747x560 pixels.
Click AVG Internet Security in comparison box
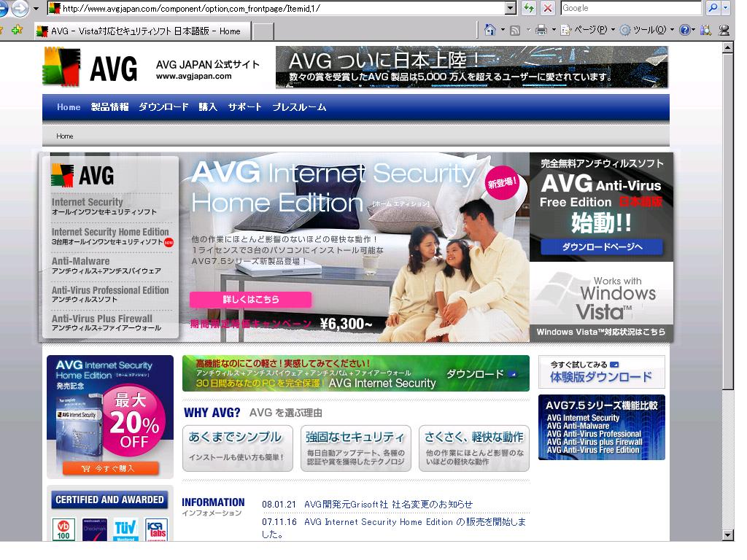(583, 418)
